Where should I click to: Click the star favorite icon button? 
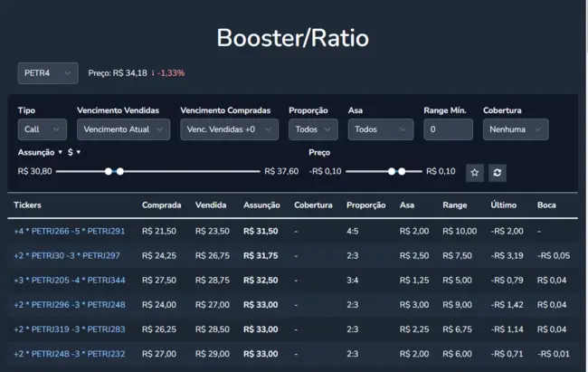(475, 172)
